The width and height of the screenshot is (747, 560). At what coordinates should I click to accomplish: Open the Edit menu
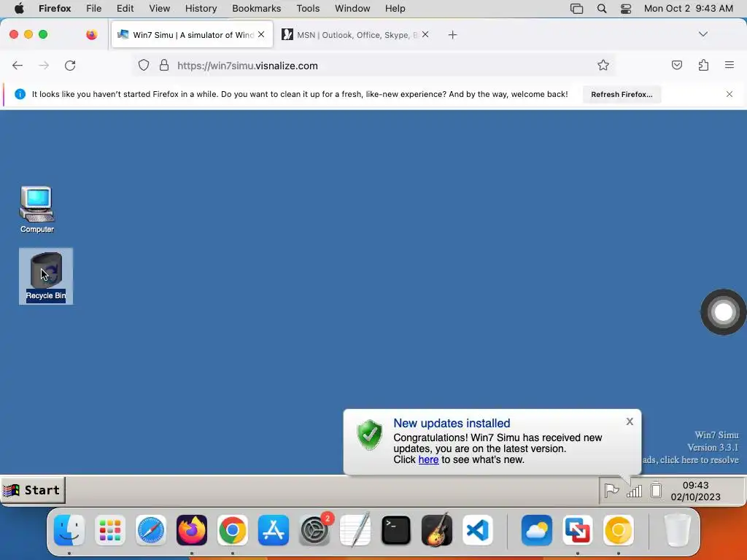(x=125, y=9)
